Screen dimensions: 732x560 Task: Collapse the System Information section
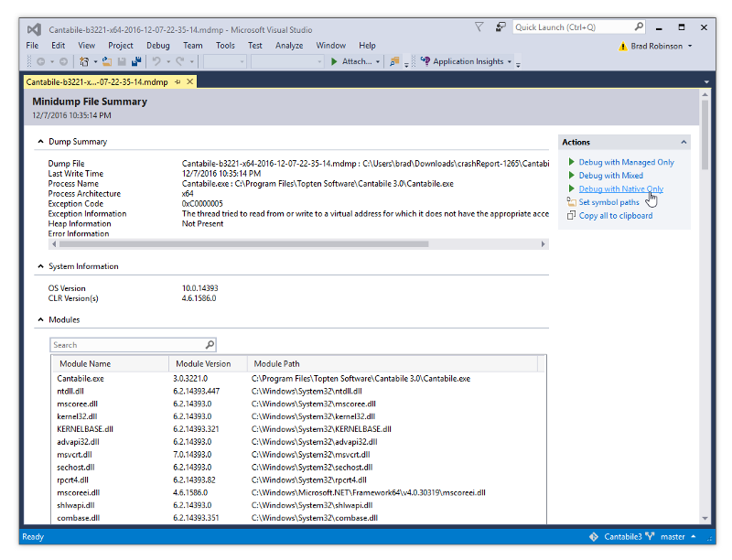click(x=40, y=266)
